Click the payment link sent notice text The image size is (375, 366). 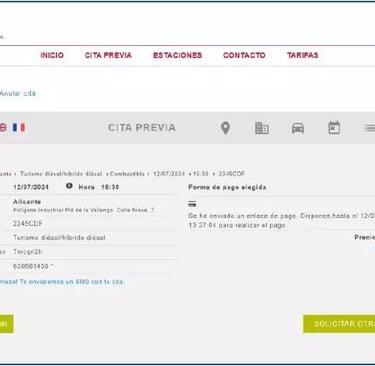click(x=282, y=220)
